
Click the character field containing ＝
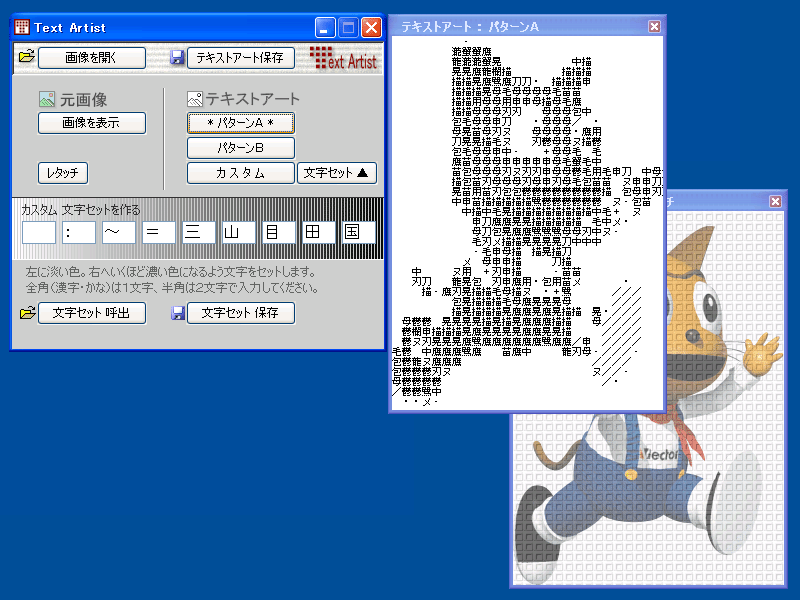click(x=159, y=232)
